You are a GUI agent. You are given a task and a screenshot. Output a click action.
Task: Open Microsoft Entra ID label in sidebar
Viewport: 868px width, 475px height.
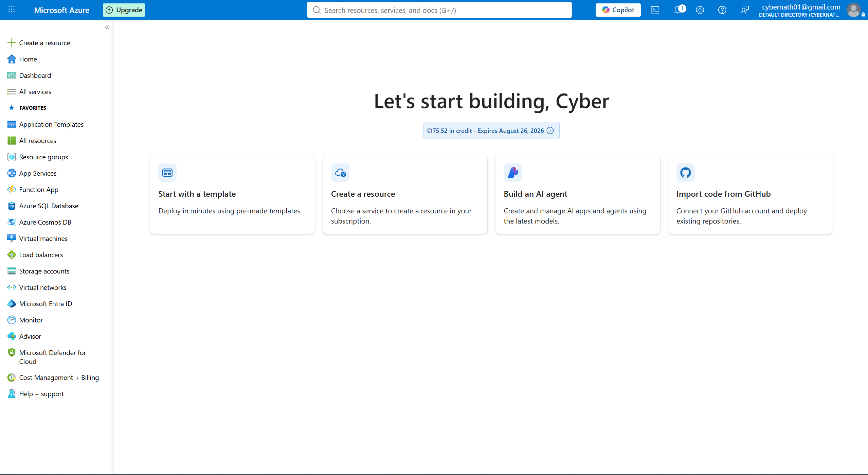point(46,304)
